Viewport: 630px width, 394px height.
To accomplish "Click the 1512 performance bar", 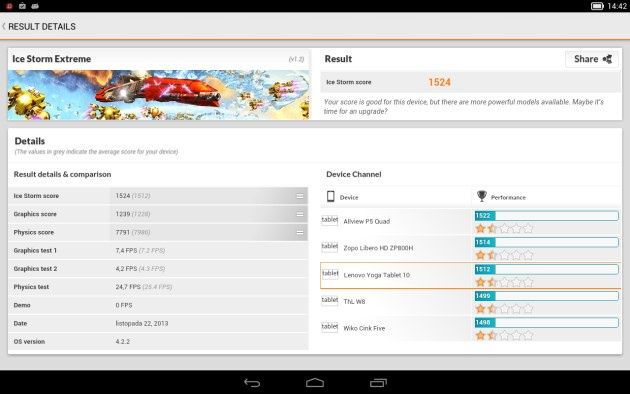I will click(x=546, y=269).
